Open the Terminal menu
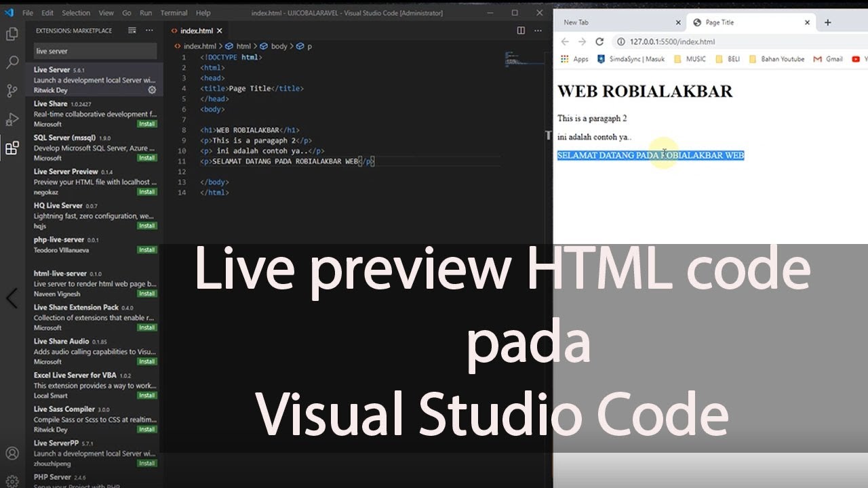Image resolution: width=868 pixels, height=488 pixels. 174,13
